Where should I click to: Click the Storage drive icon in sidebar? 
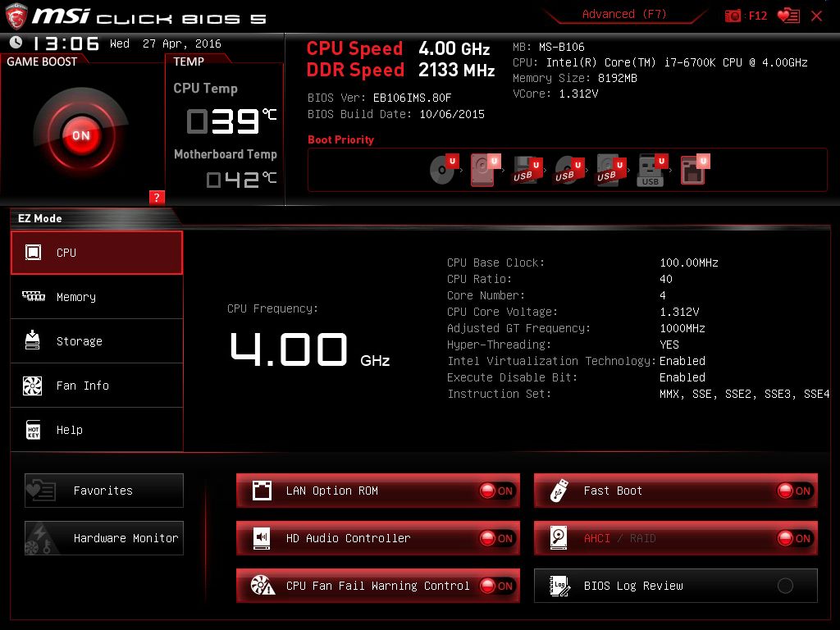pos(33,340)
